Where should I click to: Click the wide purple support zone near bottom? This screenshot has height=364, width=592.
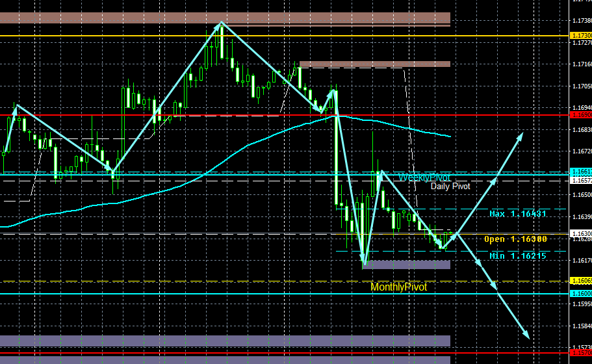pyautogui.click(x=225, y=341)
